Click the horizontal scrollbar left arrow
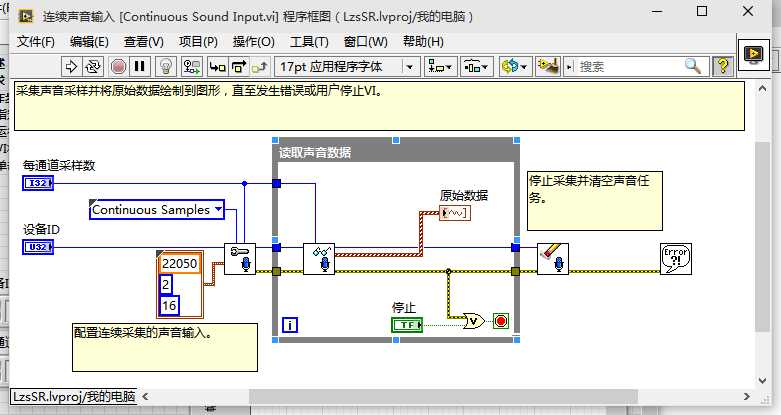 pos(145,397)
